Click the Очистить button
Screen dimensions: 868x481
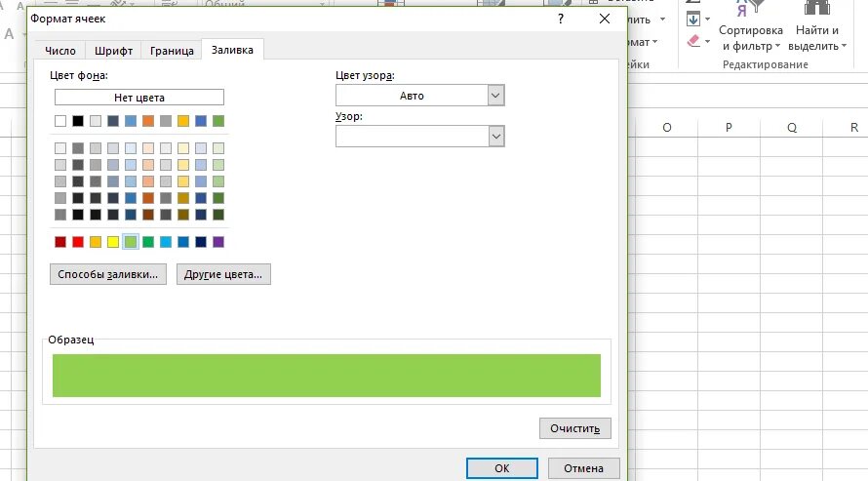[575, 428]
